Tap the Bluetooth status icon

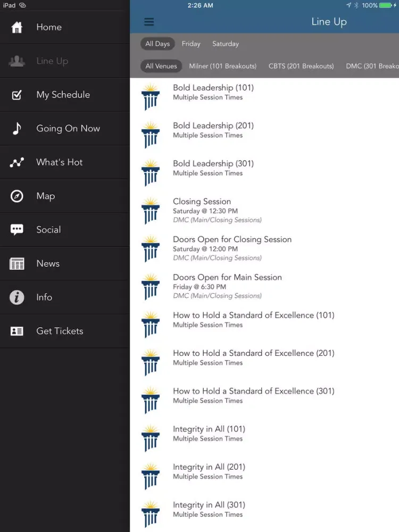tap(356, 5)
